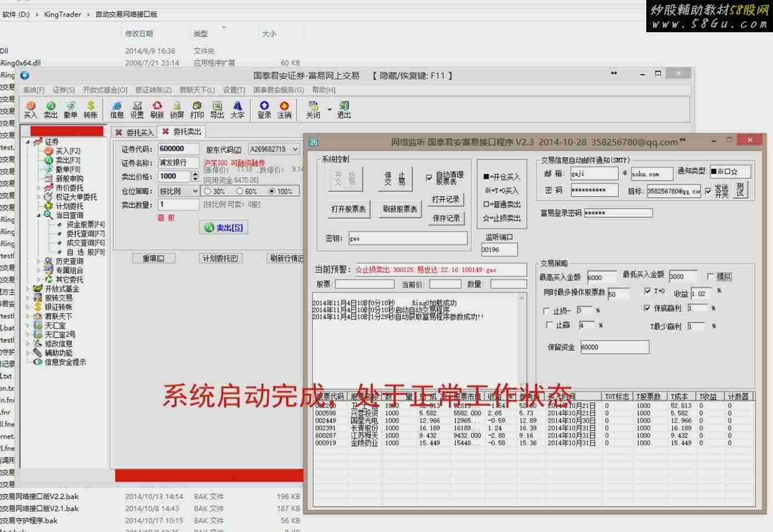The width and height of the screenshot is (773, 532).
Task: Enable the 止损- stop-loss checkbox
Action: pyautogui.click(x=546, y=311)
